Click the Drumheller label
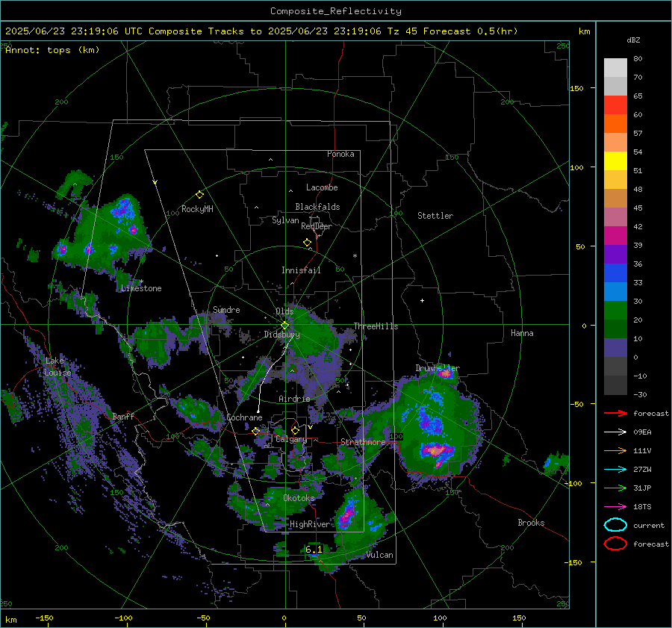 [x=437, y=368]
